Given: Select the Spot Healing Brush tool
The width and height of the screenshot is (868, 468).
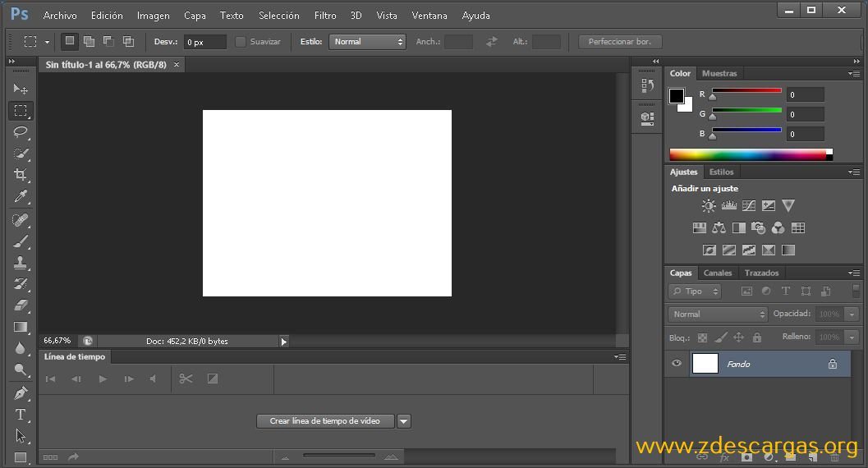Looking at the screenshot, I should tap(21, 220).
